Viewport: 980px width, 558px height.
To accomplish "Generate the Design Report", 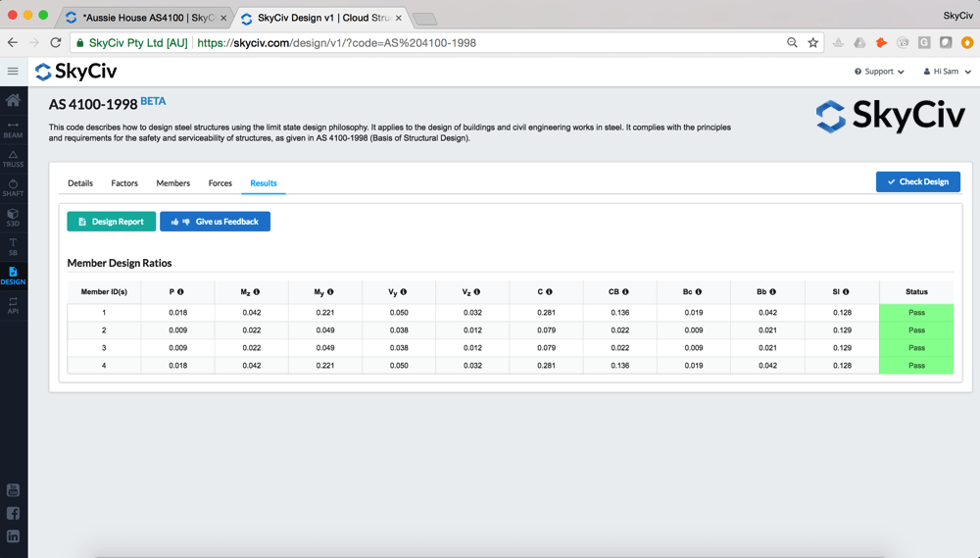I will coord(111,222).
